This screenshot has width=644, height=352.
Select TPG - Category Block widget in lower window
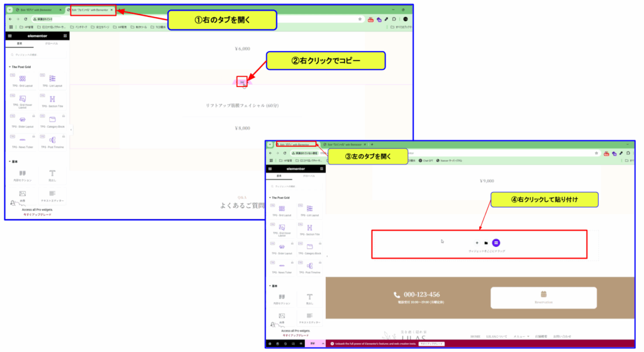coord(309,249)
